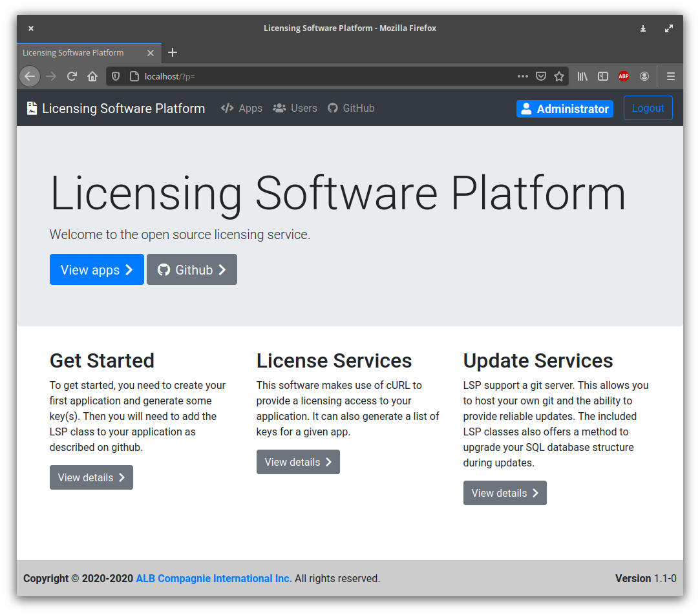Bookmark this page with the star icon
This screenshot has width=700, height=615.
[x=558, y=76]
